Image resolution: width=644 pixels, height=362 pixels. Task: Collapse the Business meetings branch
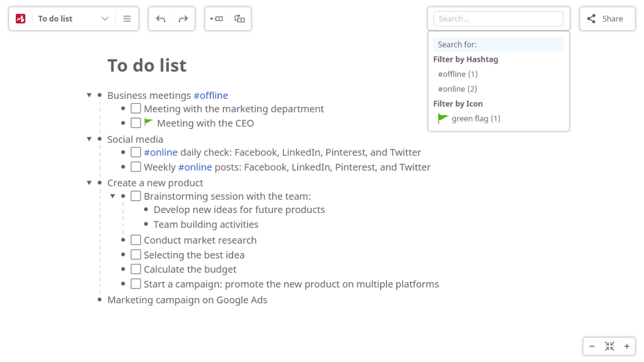pyautogui.click(x=89, y=95)
